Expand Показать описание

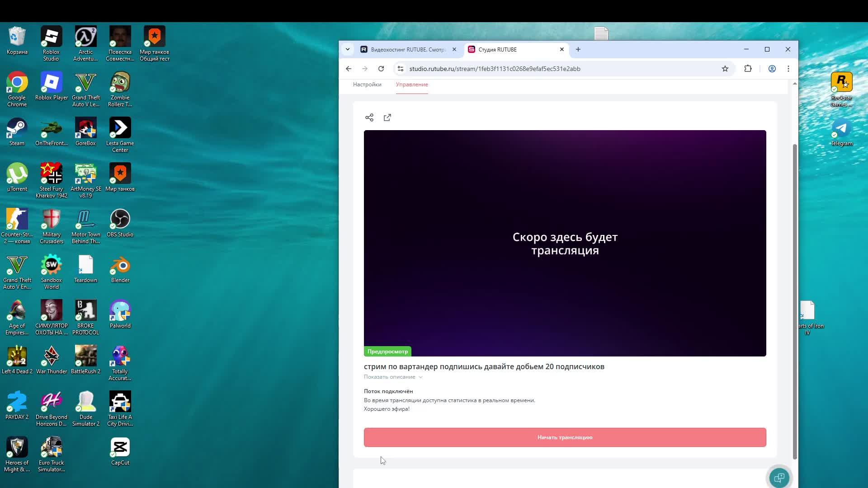[393, 377]
